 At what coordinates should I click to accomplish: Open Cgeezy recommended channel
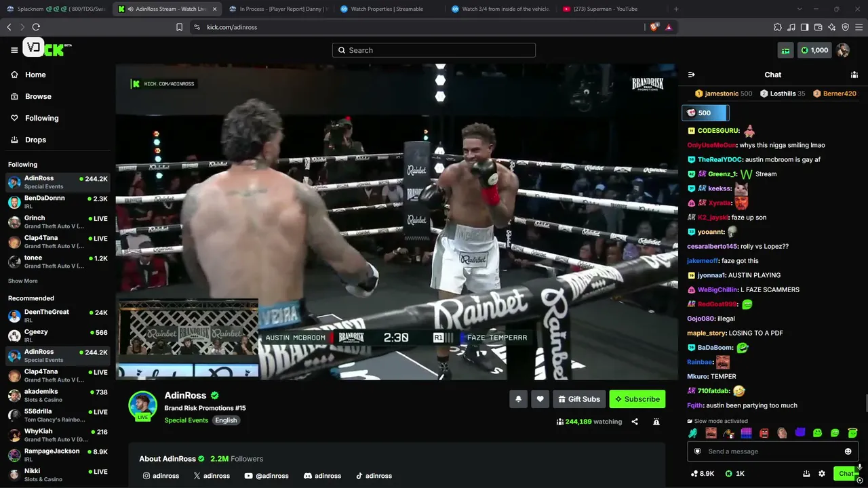(x=58, y=335)
